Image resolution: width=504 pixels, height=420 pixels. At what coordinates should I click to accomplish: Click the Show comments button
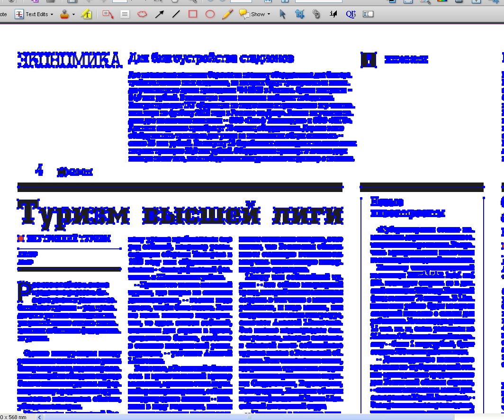(x=252, y=14)
